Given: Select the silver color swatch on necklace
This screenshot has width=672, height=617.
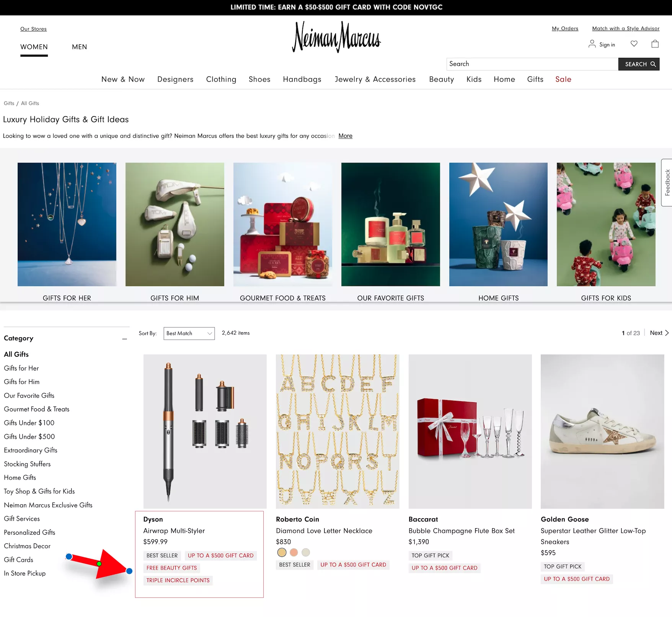Looking at the screenshot, I should (x=306, y=553).
